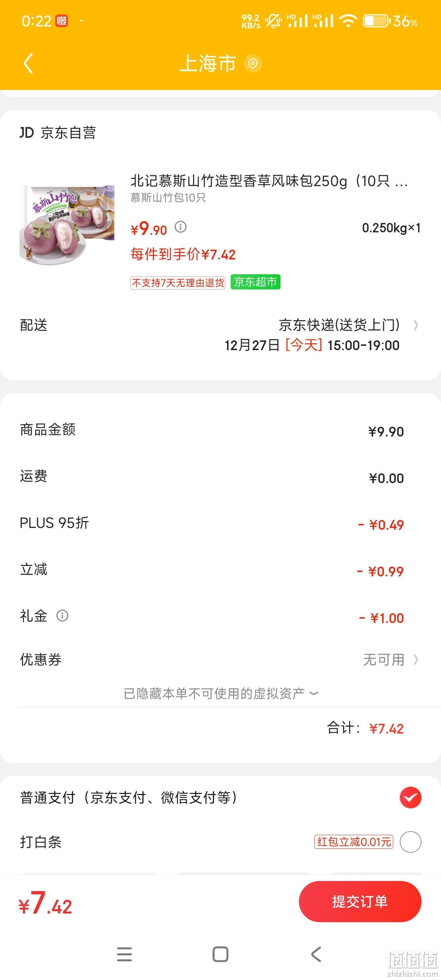The width and height of the screenshot is (441, 980).
Task: Open the 礼金 info icon
Action: pos(63,615)
